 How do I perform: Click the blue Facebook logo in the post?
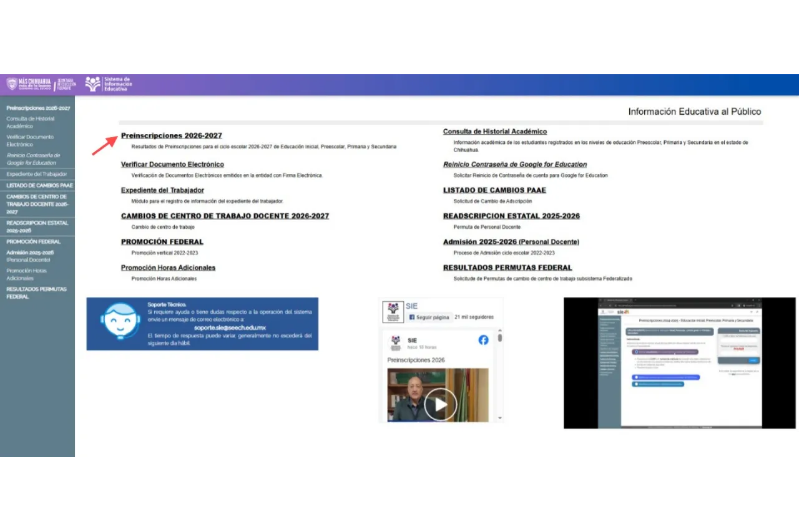pyautogui.click(x=483, y=340)
